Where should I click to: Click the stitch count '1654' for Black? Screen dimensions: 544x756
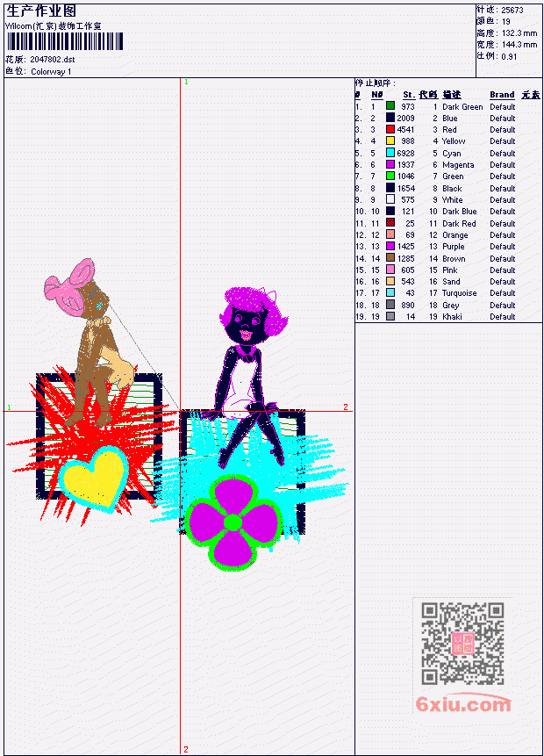click(405, 188)
